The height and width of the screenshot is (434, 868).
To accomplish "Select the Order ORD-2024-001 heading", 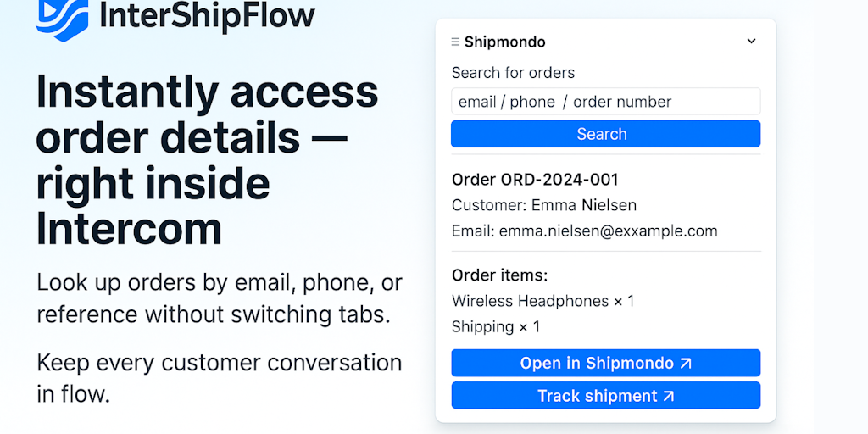I will [x=535, y=180].
